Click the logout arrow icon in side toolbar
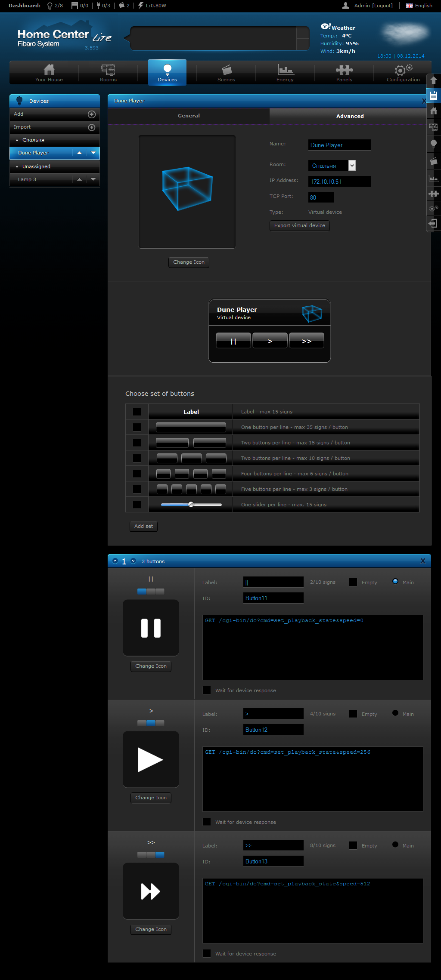The width and height of the screenshot is (441, 980). [x=434, y=223]
